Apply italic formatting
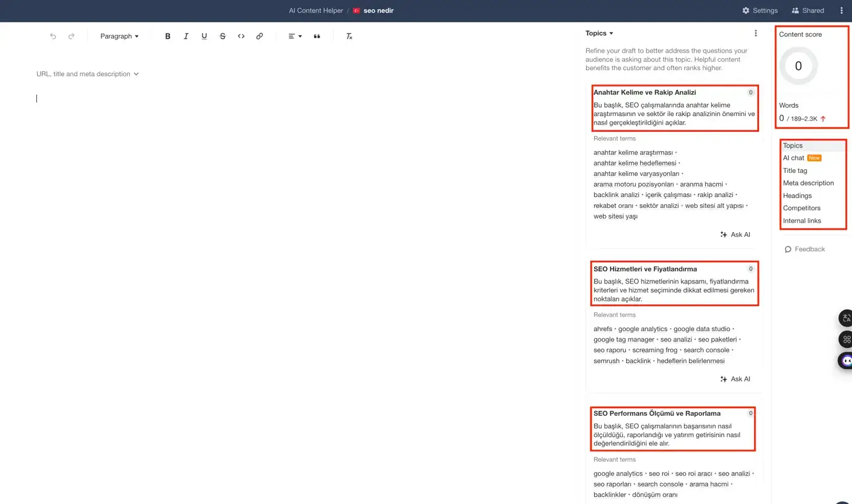This screenshot has height=504, width=852. (x=186, y=36)
